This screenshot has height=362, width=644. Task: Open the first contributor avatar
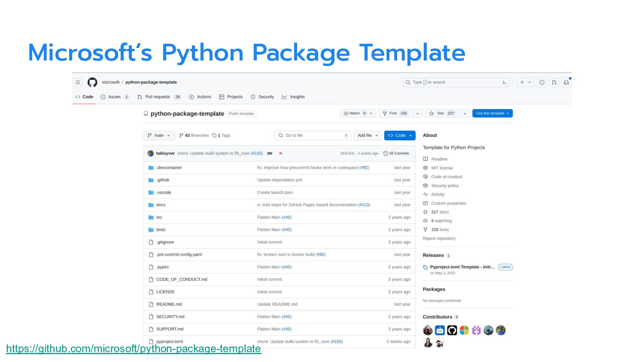tap(428, 330)
